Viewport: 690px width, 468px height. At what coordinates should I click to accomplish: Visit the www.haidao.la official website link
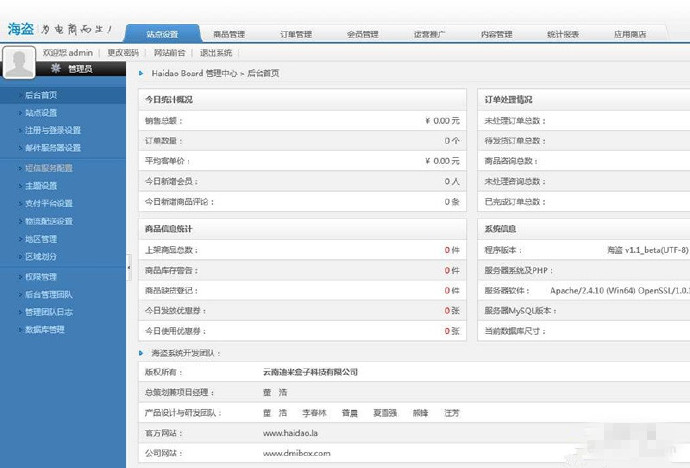click(289, 433)
